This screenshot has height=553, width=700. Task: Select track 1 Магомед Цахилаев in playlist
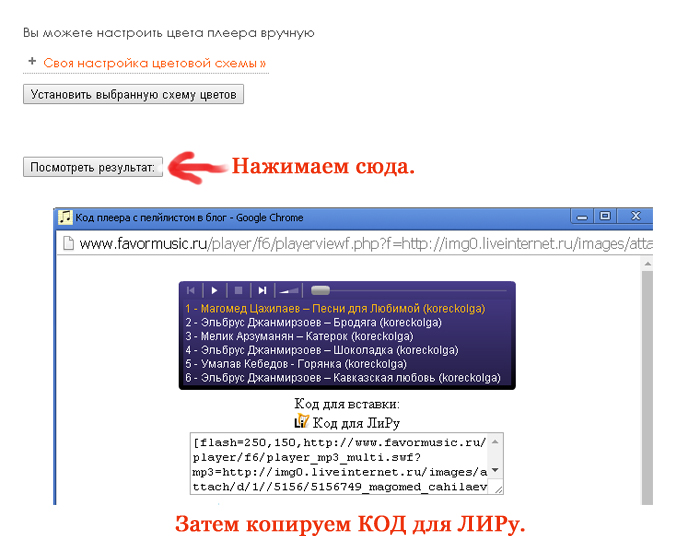pos(335,308)
